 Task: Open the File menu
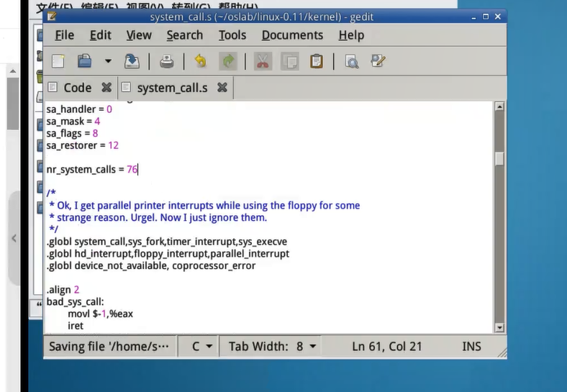[64, 35]
